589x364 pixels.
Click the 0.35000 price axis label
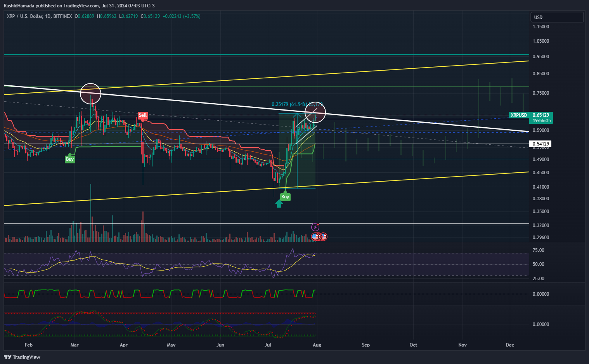(541, 211)
